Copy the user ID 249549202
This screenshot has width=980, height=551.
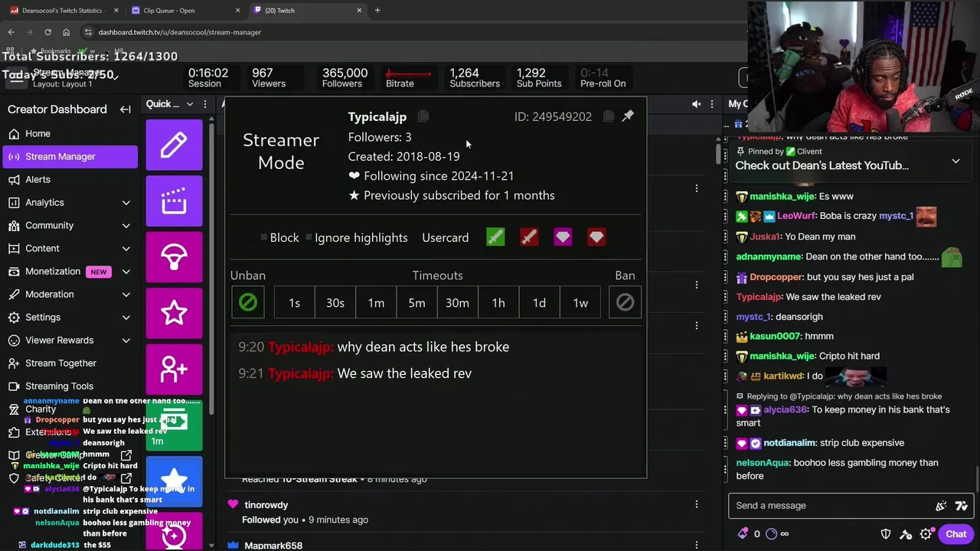pyautogui.click(x=608, y=116)
